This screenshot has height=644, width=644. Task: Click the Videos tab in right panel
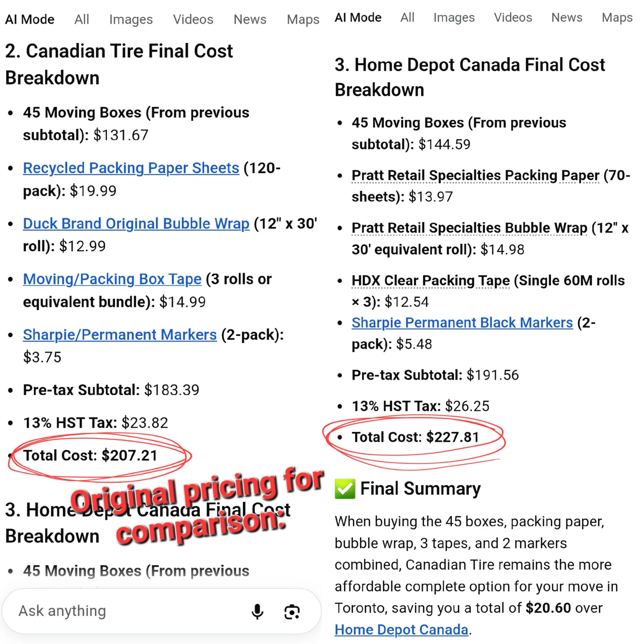coord(513,17)
